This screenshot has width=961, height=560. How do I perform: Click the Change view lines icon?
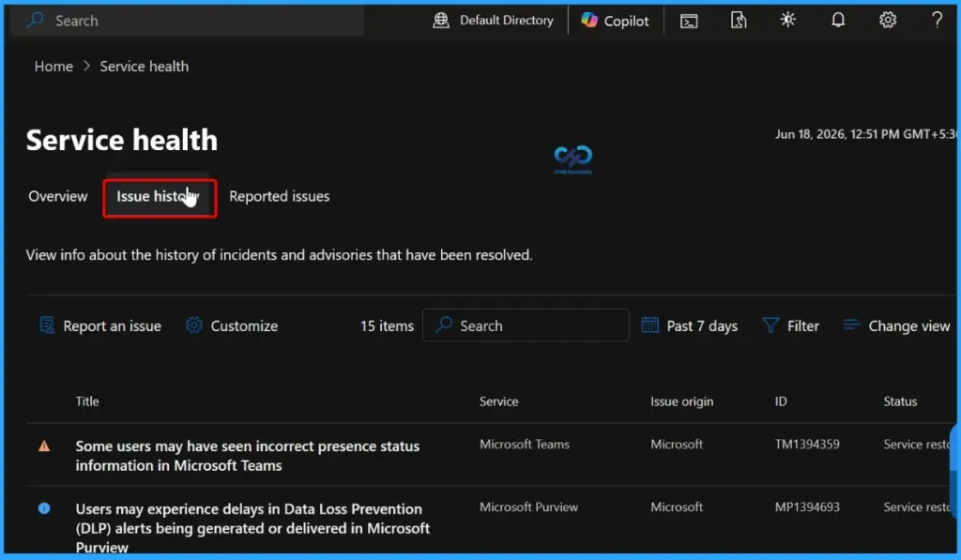pos(851,325)
